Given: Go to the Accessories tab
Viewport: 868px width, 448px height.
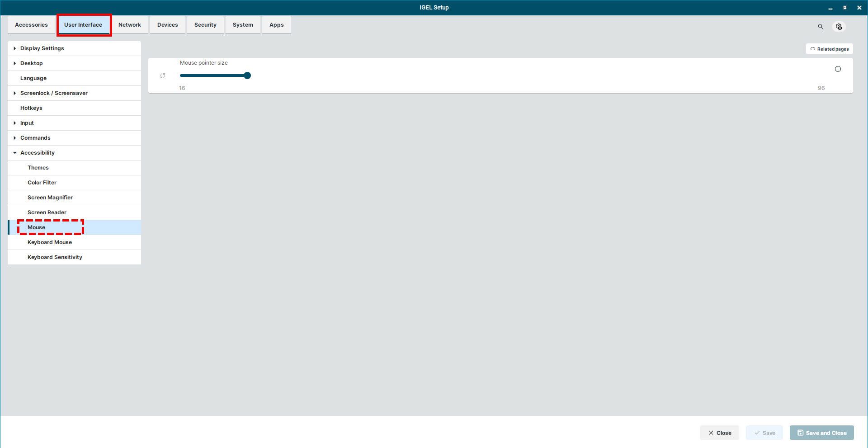Looking at the screenshot, I should click(31, 25).
